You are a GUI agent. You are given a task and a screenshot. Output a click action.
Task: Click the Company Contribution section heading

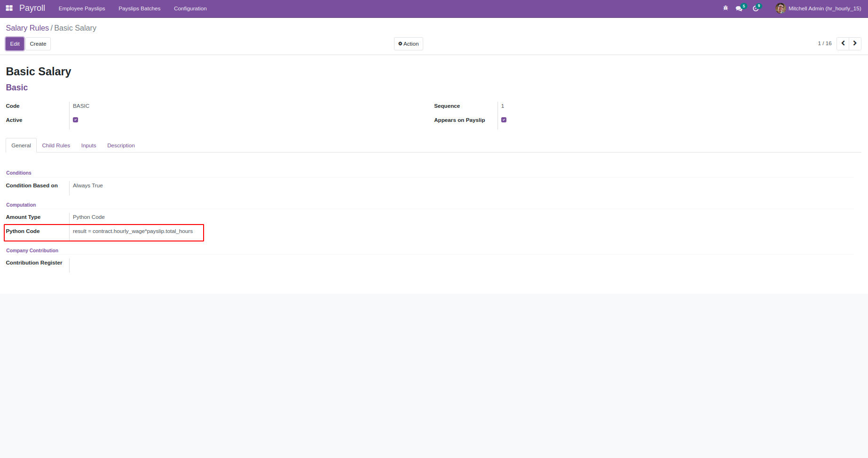point(32,250)
